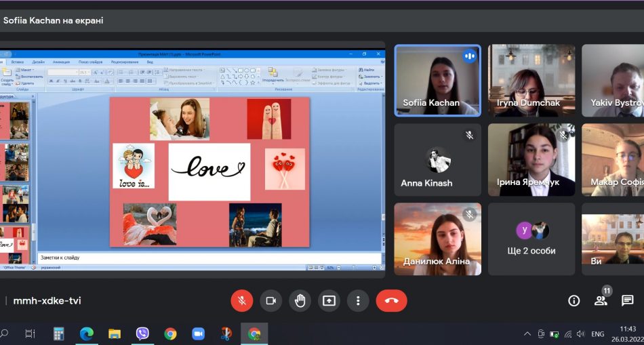This screenshot has height=345, width=644.
Task: Toggle the raise hand button
Action: (x=300, y=300)
